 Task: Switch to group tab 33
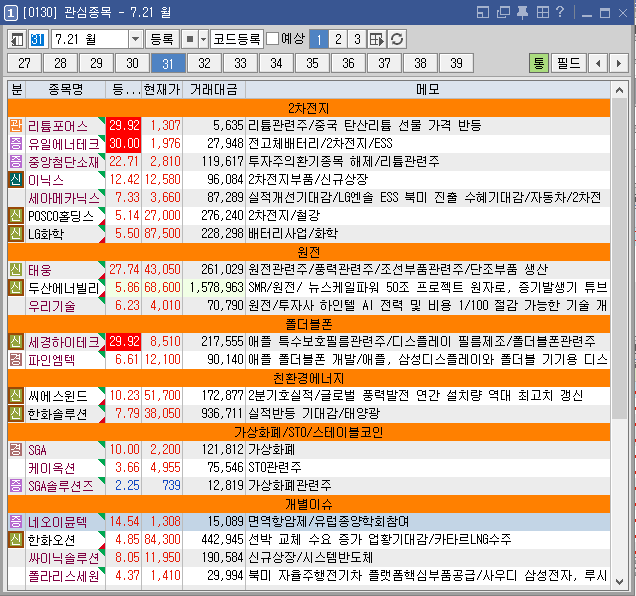[x=240, y=63]
